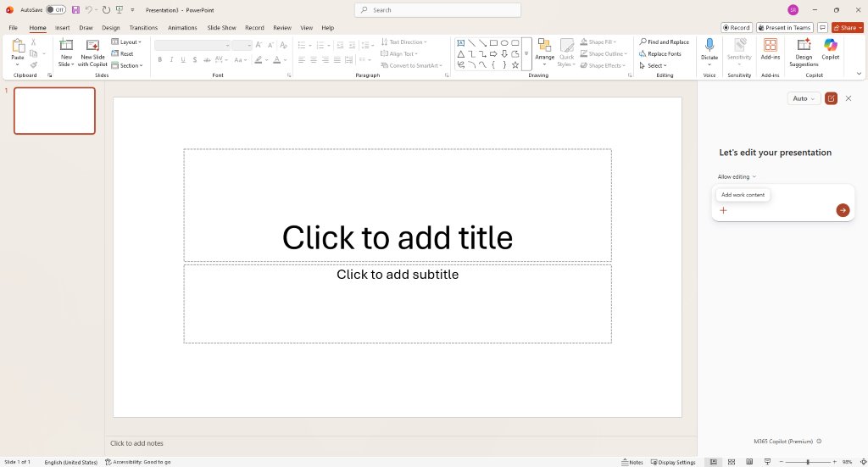Click the text highlight color button
This screenshot has width=868, height=467.
click(x=258, y=60)
